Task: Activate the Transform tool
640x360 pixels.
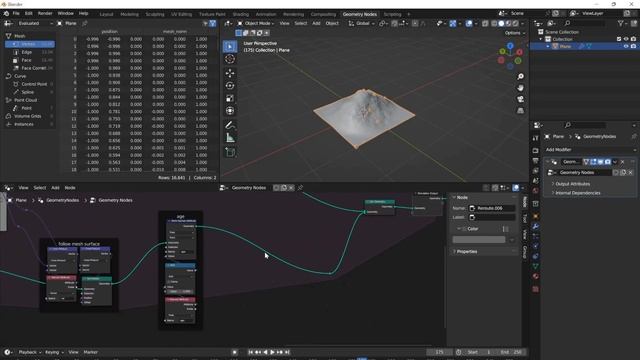Action: tap(230, 111)
